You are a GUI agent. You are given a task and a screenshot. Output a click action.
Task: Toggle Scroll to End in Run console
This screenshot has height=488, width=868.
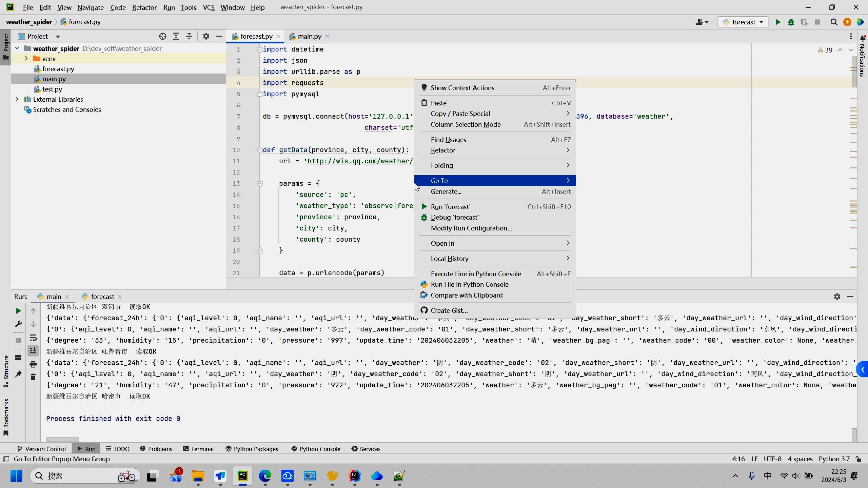point(33,351)
